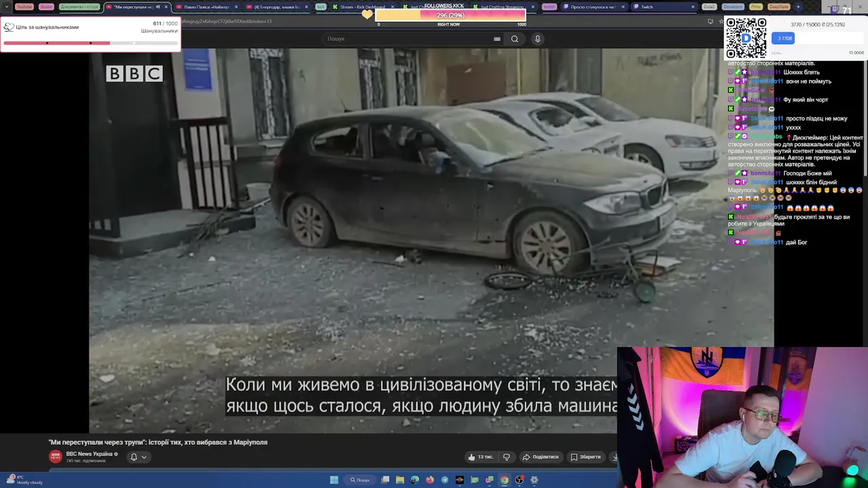868x488 pixels.
Task: Click the YouTube search magnifier button
Action: click(x=515, y=39)
